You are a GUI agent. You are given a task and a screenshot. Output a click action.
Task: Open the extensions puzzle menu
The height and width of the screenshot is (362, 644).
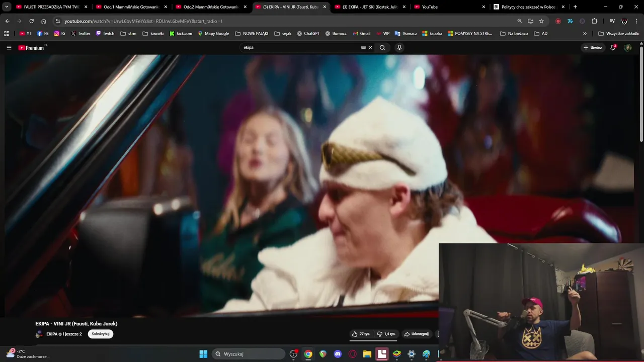(x=595, y=21)
